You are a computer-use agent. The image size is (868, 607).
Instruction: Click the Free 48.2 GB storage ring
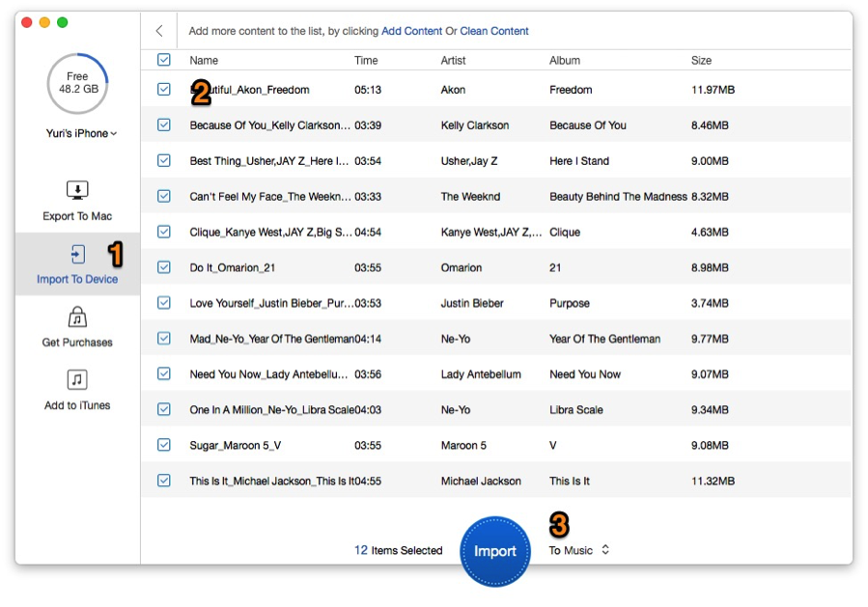click(x=77, y=83)
